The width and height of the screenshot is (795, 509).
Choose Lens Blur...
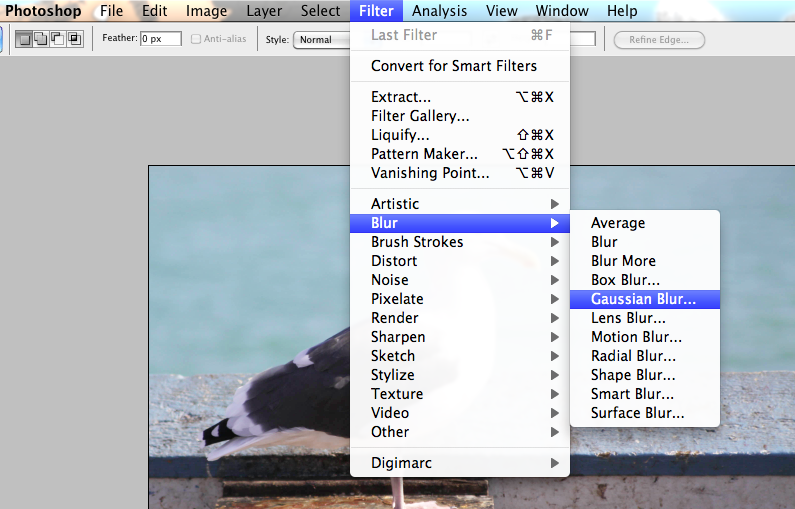645,318
